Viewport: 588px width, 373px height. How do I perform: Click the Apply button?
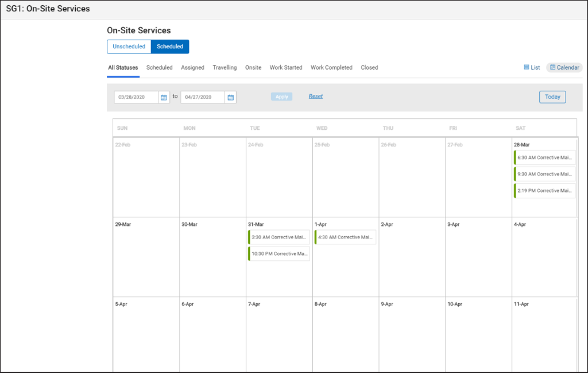click(281, 97)
